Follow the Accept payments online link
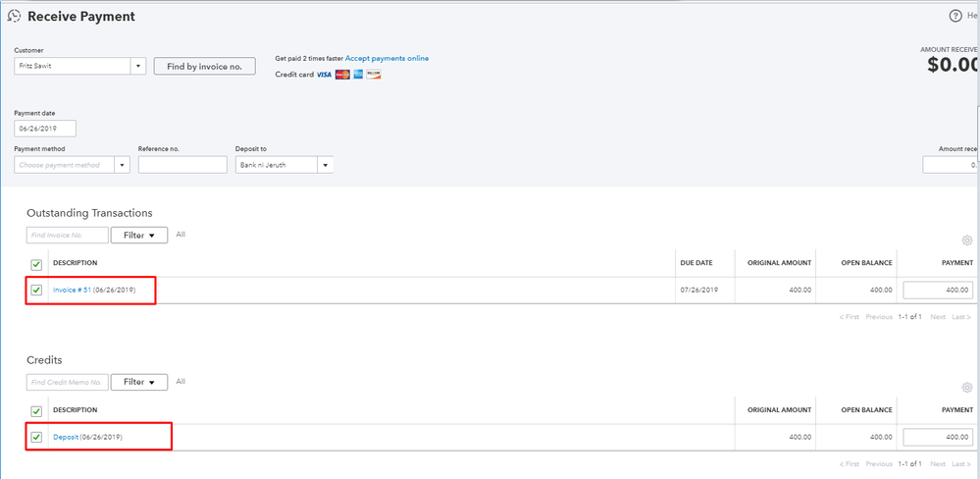The height and width of the screenshot is (479, 980). 387,58
